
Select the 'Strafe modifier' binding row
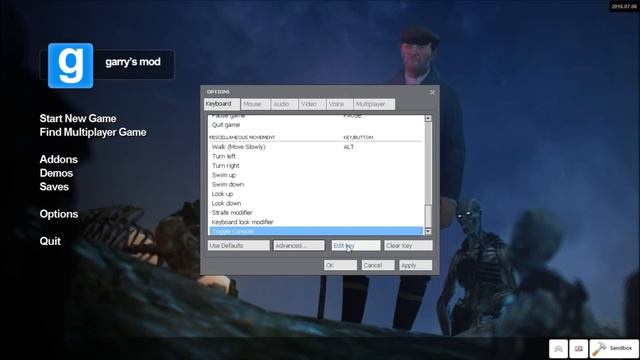pos(316,213)
